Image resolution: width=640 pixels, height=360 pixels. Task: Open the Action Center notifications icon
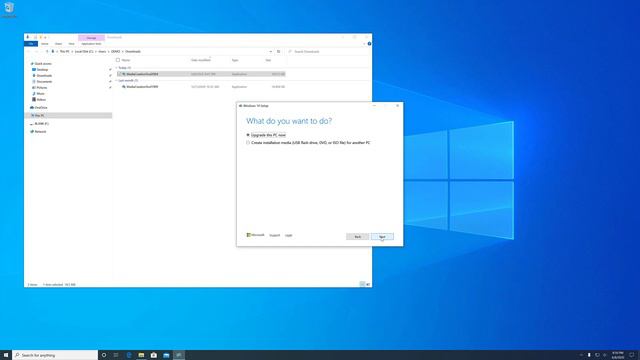631,355
